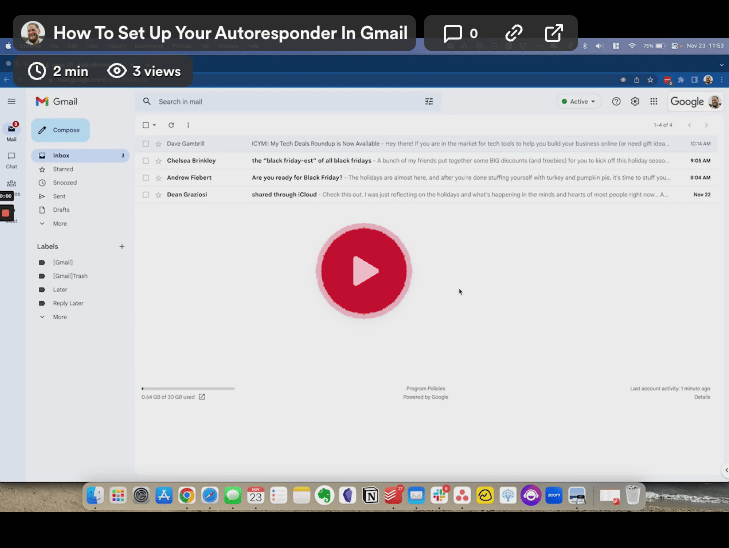Select the Dean Graziosi email checkbox

pyautogui.click(x=146, y=195)
